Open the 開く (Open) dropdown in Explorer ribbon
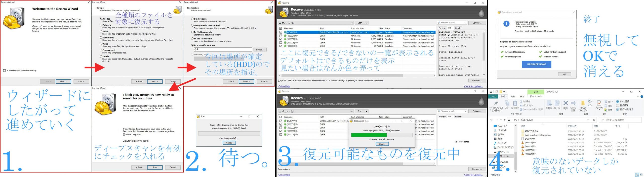Screen dimensions: 644x177 609,101
